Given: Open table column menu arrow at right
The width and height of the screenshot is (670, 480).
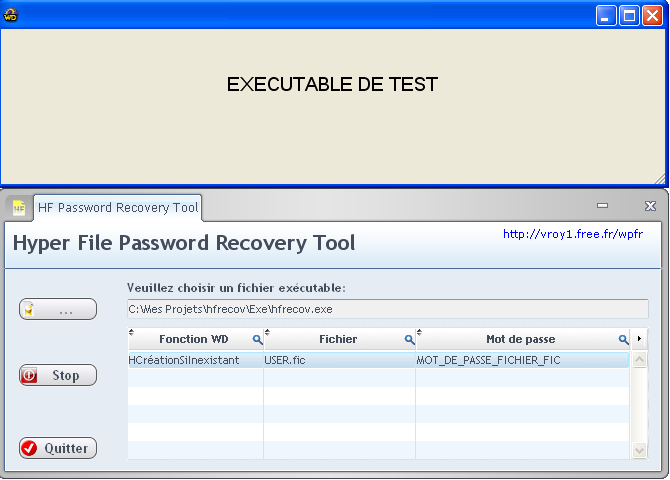Looking at the screenshot, I should [639, 339].
